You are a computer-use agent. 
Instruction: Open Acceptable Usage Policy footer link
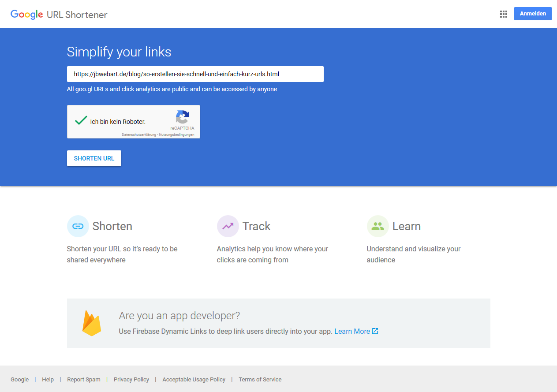point(194,379)
